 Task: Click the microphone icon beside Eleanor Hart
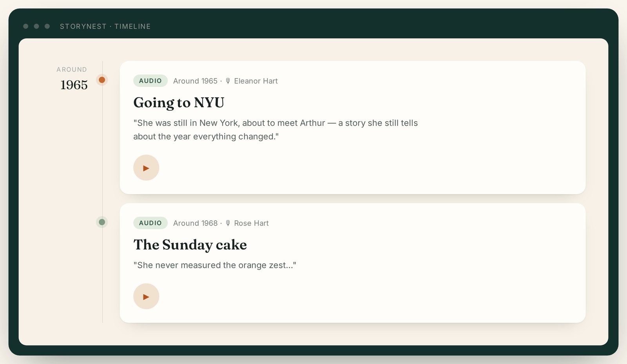point(228,81)
